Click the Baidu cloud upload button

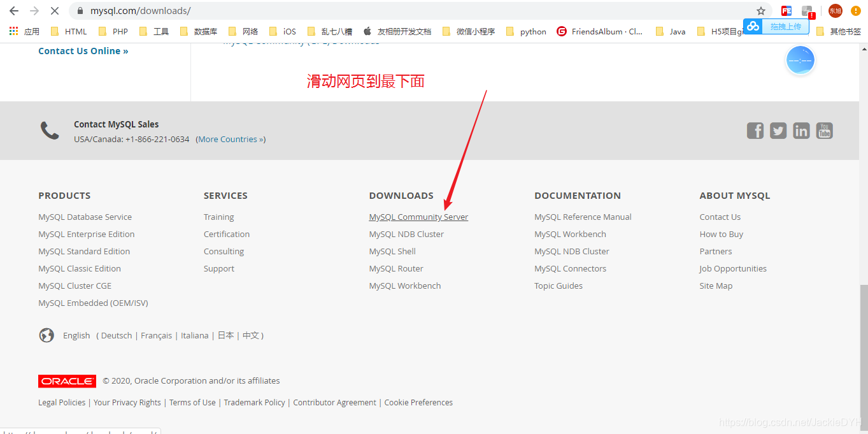pyautogui.click(x=776, y=26)
